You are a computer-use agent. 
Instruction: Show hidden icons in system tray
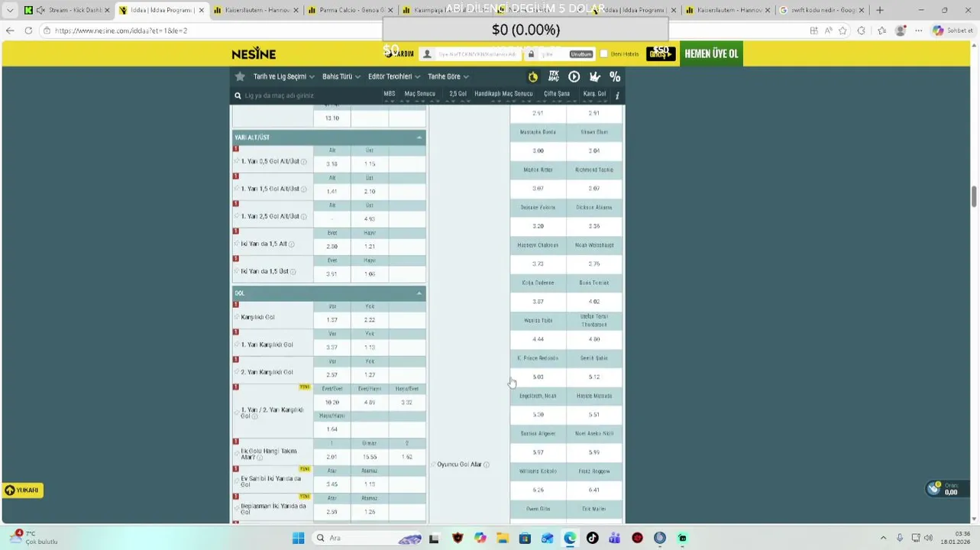pyautogui.click(x=883, y=538)
